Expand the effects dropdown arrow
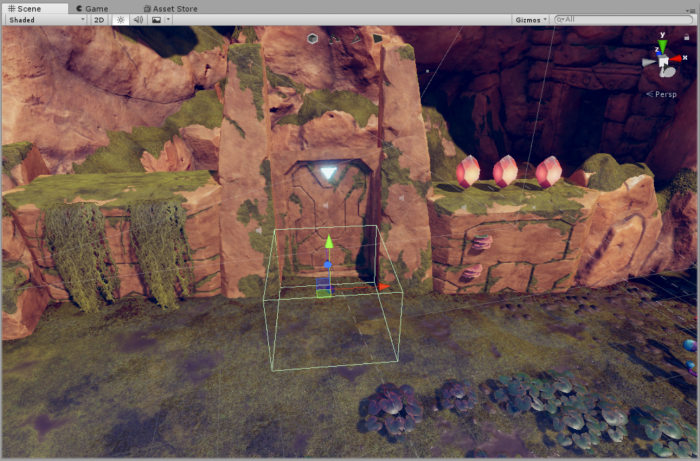Screen dimensions: 700x461 click(168, 20)
